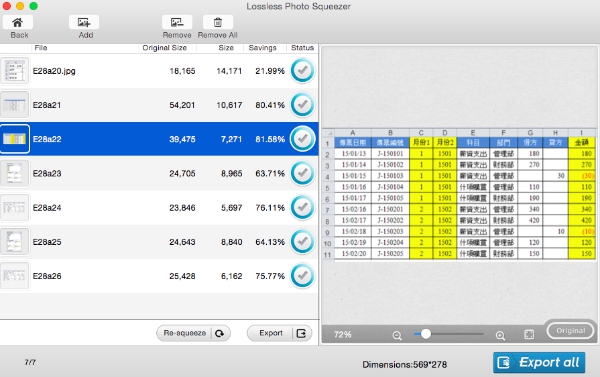Click the 80.41% savings value
Viewport: 600px width, 377px height.
pos(270,105)
